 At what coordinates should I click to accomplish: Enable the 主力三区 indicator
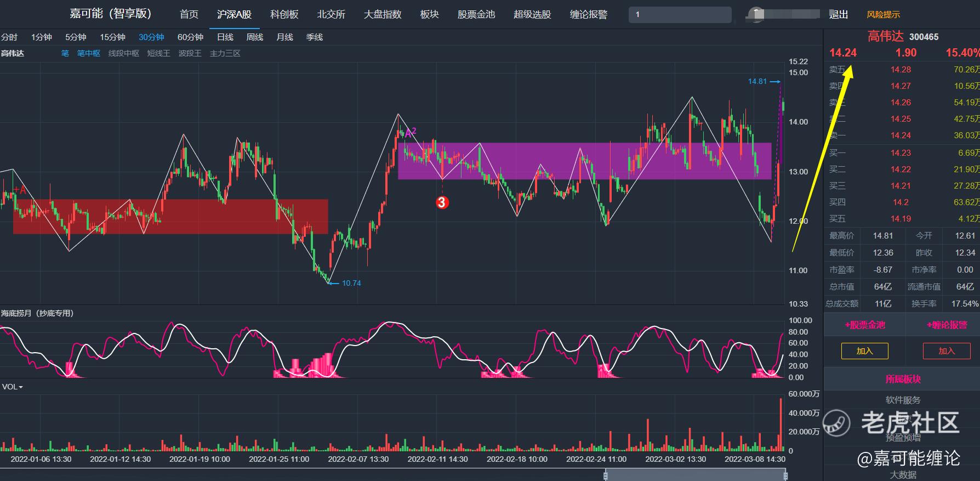coord(225,53)
